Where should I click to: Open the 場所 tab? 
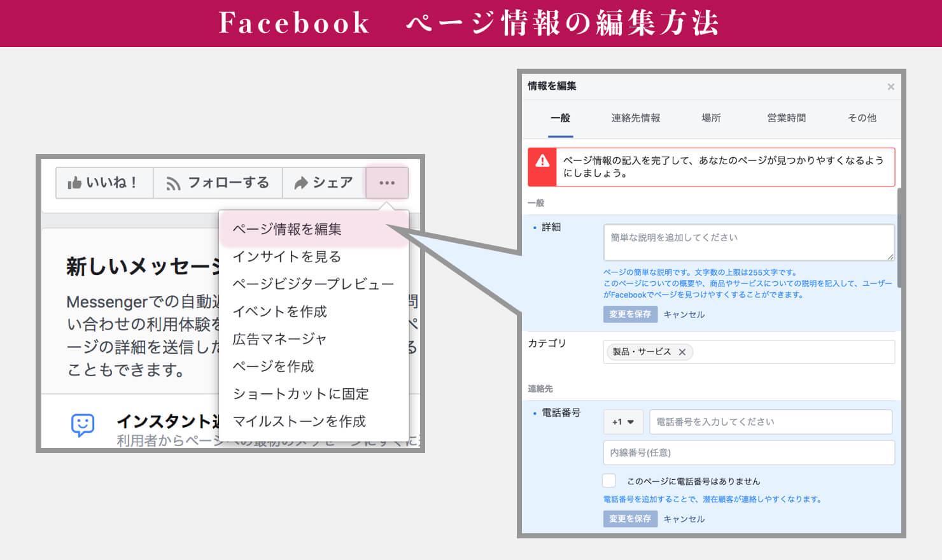[711, 118]
